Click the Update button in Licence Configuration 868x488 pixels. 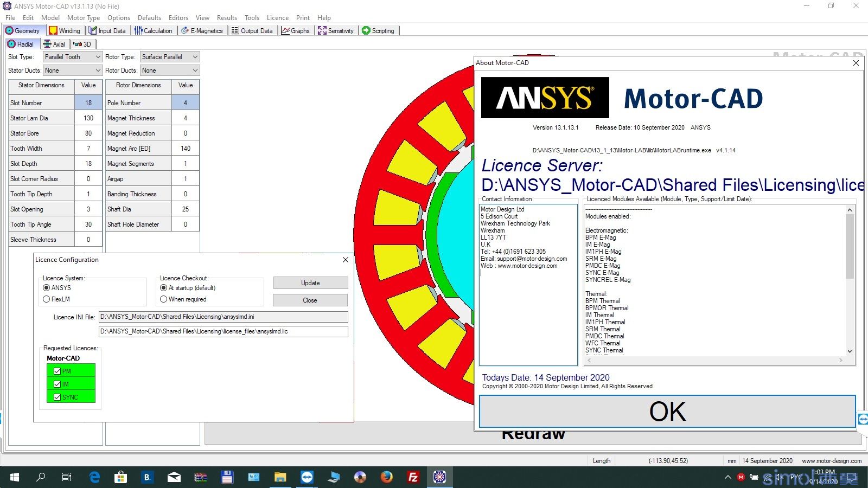[310, 283]
